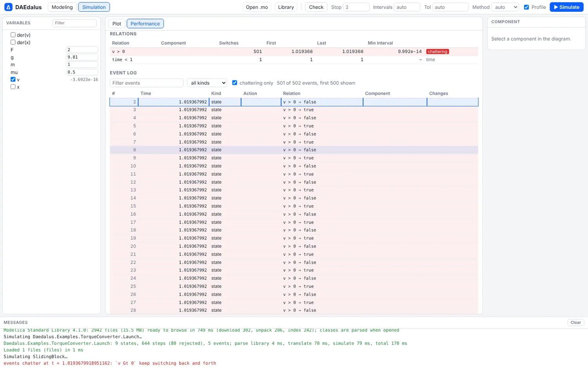Image resolution: width=588 pixels, height=368 pixels.
Task: Select event row number 8
Action: click(x=294, y=150)
